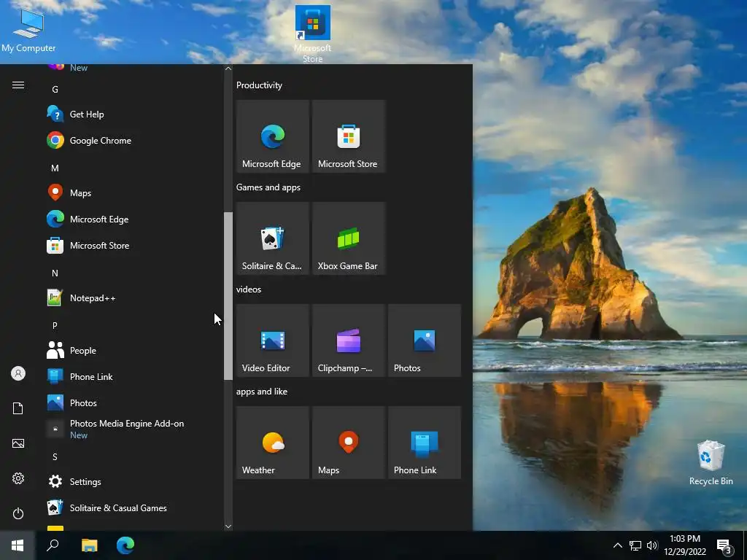Open the Xbox Game Bar tile
The height and width of the screenshot is (560, 747).
coord(348,238)
